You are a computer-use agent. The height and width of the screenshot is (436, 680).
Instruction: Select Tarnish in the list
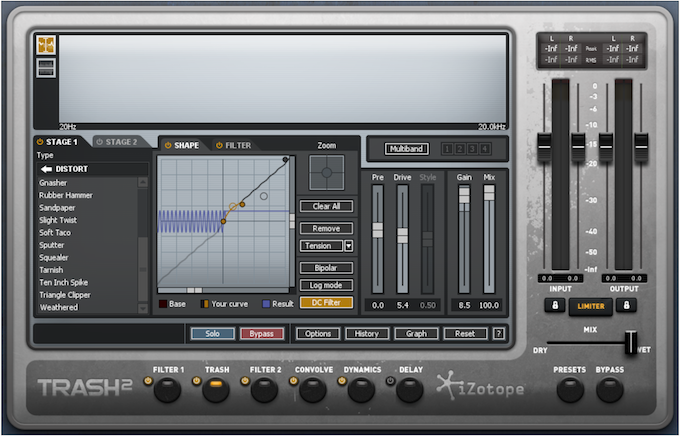(51, 270)
